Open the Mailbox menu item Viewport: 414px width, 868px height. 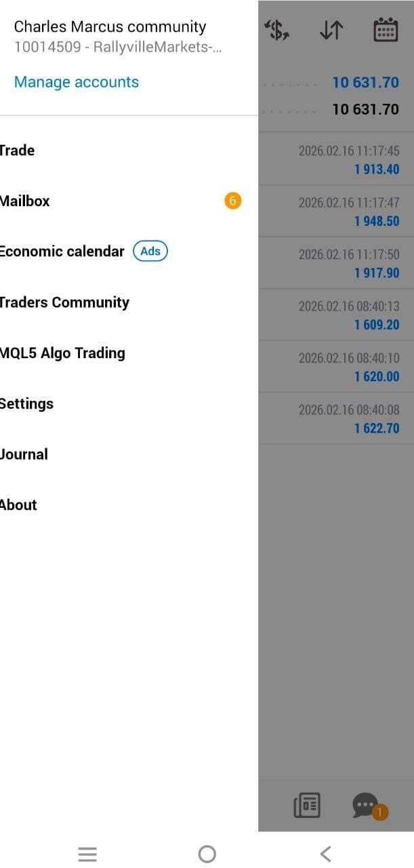(x=25, y=201)
